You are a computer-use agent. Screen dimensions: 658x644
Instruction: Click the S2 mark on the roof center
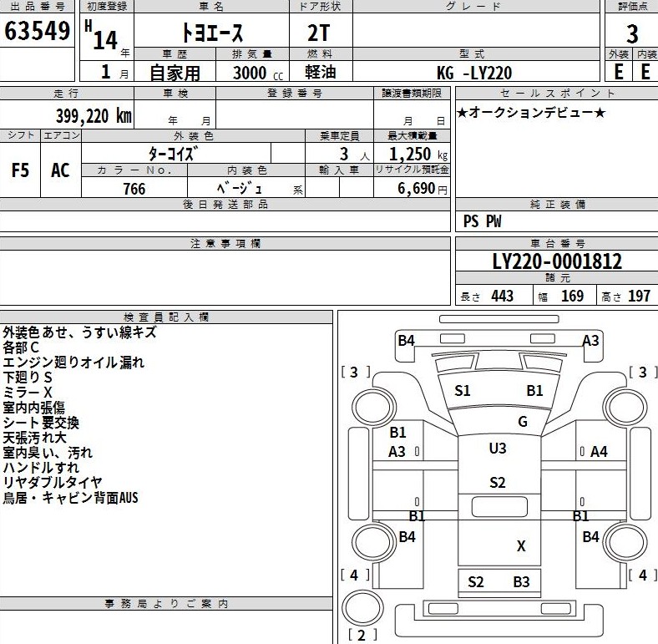tap(498, 482)
